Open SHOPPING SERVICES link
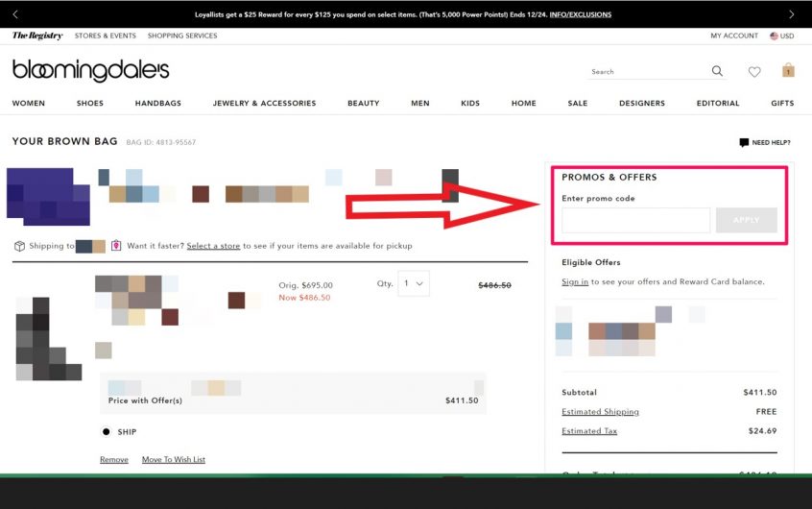Screen dimensions: 812x509 pos(182,36)
